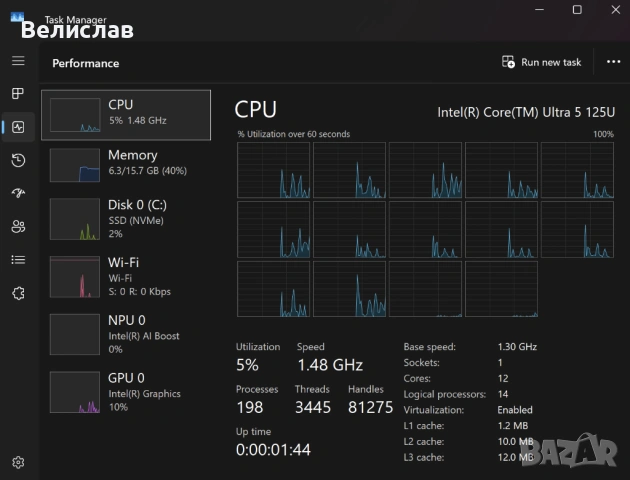Open Task Manager settings gear
This screenshot has height=480, width=630.
tap(18, 462)
